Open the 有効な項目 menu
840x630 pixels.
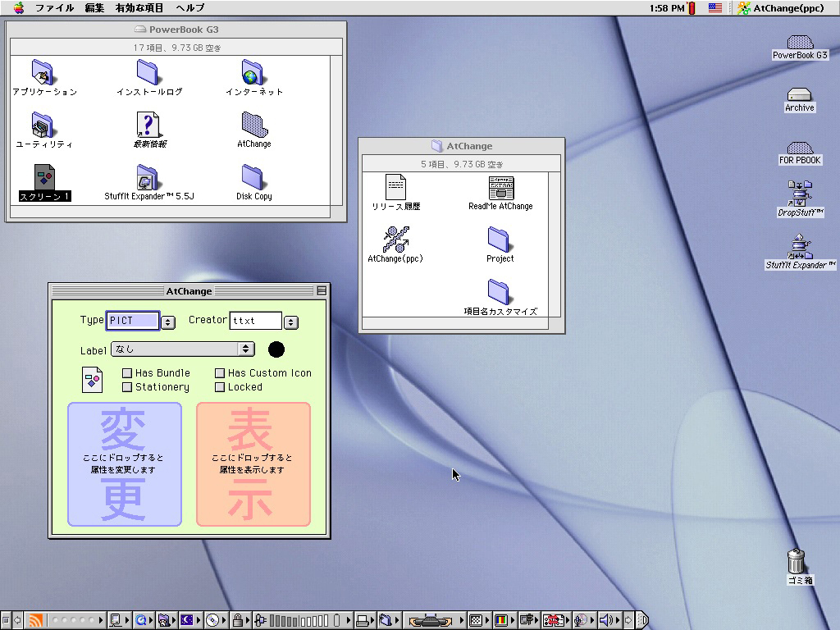(139, 8)
